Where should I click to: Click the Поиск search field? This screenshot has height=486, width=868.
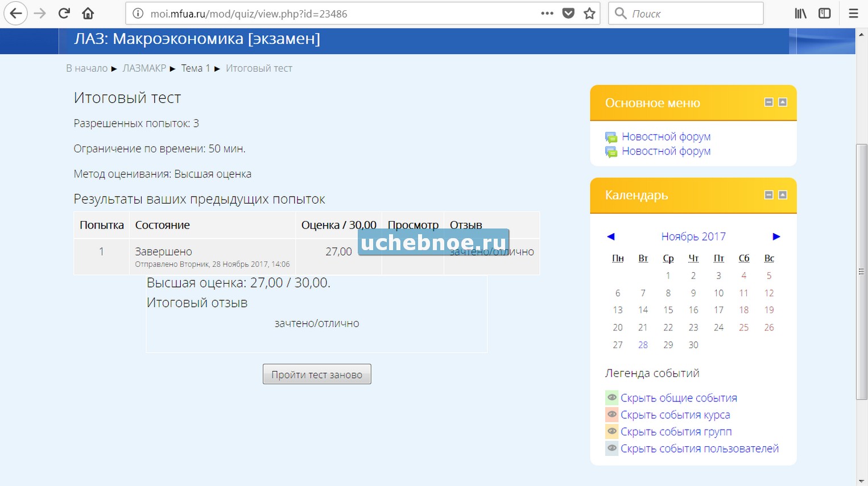686,14
